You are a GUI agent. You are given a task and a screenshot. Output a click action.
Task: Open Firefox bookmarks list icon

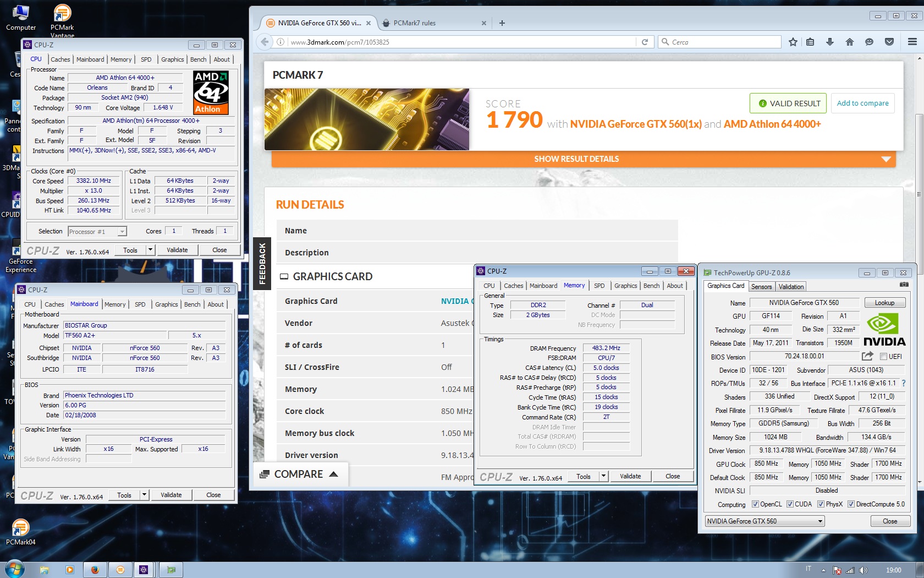point(810,42)
